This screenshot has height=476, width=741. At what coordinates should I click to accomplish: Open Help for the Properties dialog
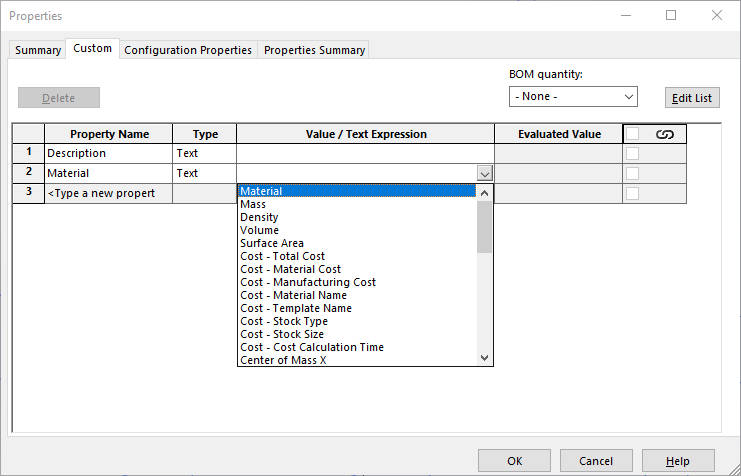[x=678, y=461]
